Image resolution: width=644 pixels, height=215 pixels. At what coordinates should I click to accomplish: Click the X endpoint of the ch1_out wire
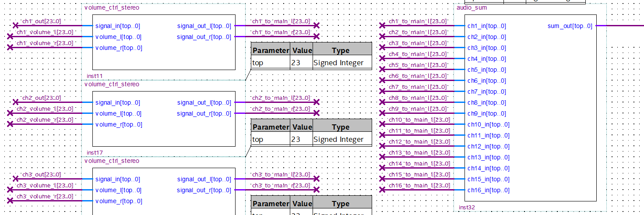[x=16, y=26]
